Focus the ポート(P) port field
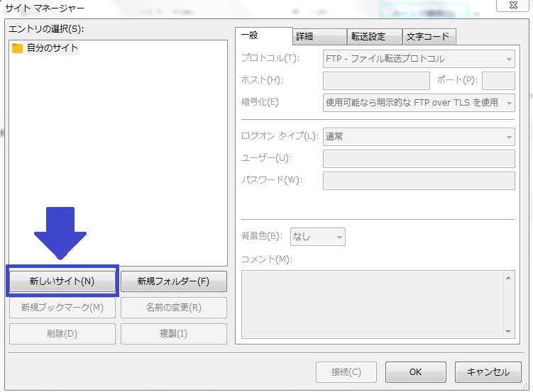The image size is (533, 392). [x=498, y=80]
